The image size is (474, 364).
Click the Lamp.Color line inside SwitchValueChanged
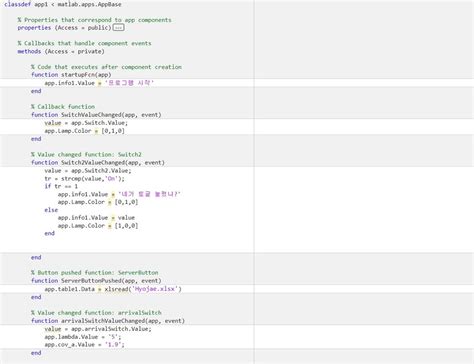point(84,131)
